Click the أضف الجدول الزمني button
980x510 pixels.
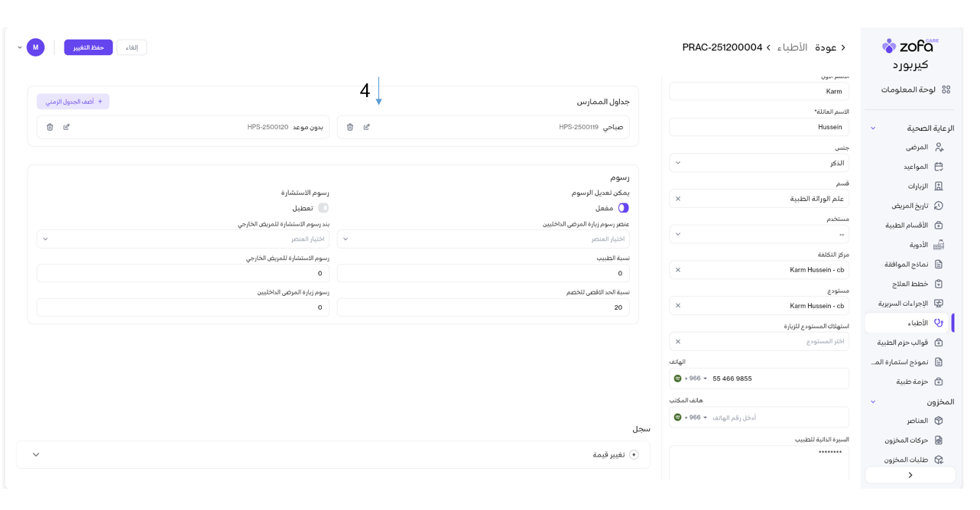73,102
